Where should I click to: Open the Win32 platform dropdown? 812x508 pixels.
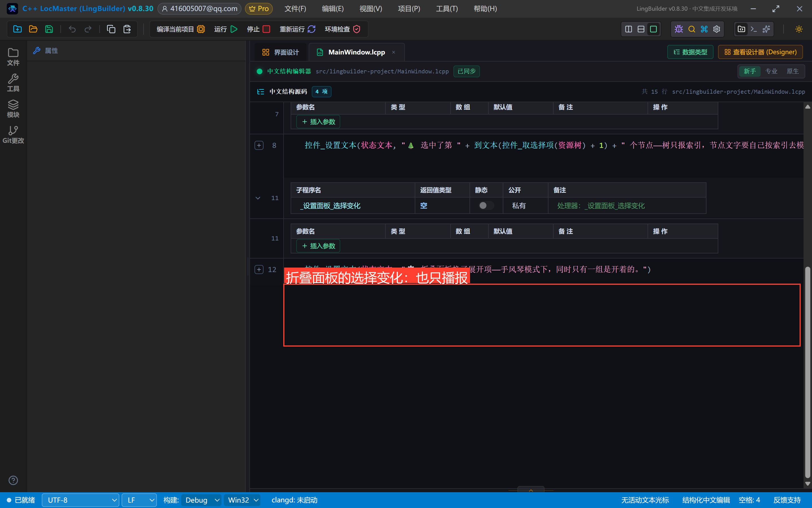tap(243, 500)
